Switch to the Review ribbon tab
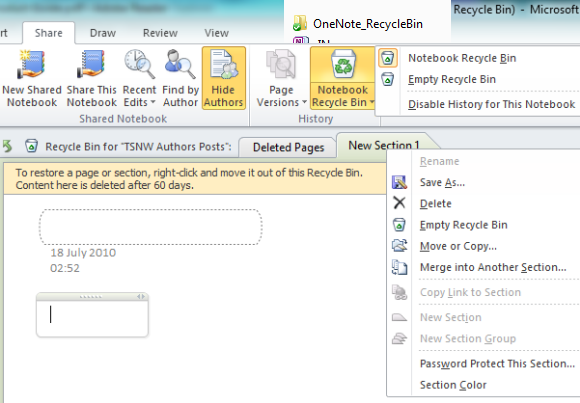Image resolution: width=580 pixels, height=403 pixels. coord(160,33)
